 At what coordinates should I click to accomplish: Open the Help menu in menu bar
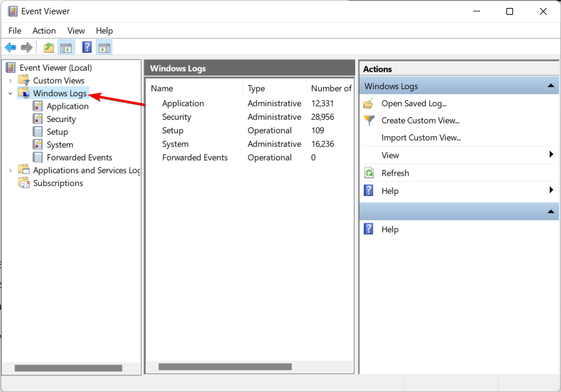coord(104,31)
